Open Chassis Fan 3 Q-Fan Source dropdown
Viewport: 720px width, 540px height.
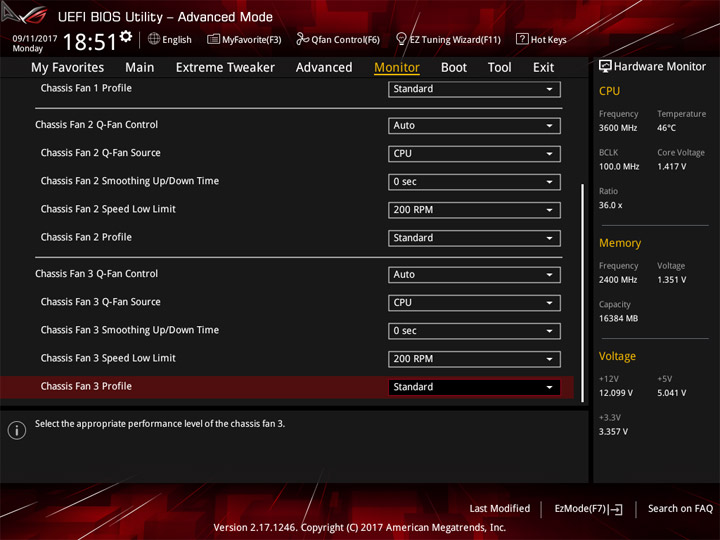(474, 303)
